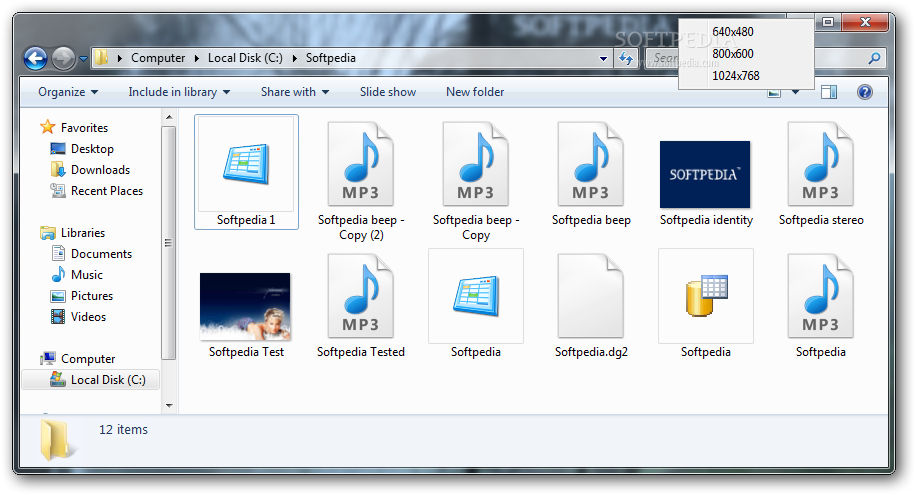The height and width of the screenshot is (495, 916).
Task: Create a New folder
Action: [x=475, y=92]
